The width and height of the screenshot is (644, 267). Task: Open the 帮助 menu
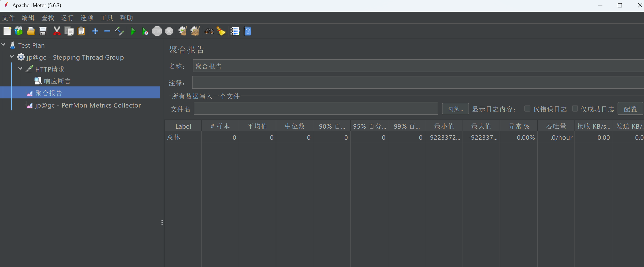[126, 18]
